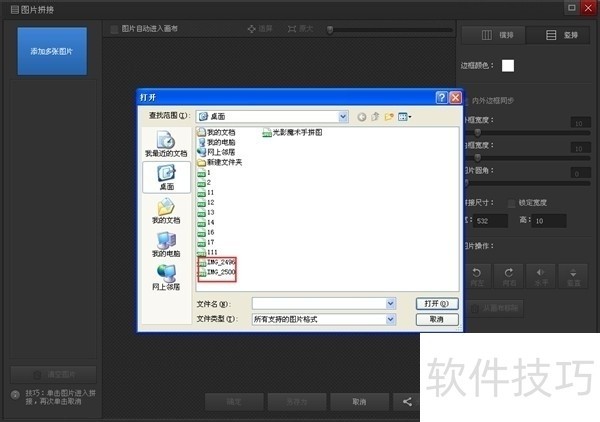This screenshot has height=422, width=600.
Task: Close the 打开 file dialog
Action: (455, 98)
